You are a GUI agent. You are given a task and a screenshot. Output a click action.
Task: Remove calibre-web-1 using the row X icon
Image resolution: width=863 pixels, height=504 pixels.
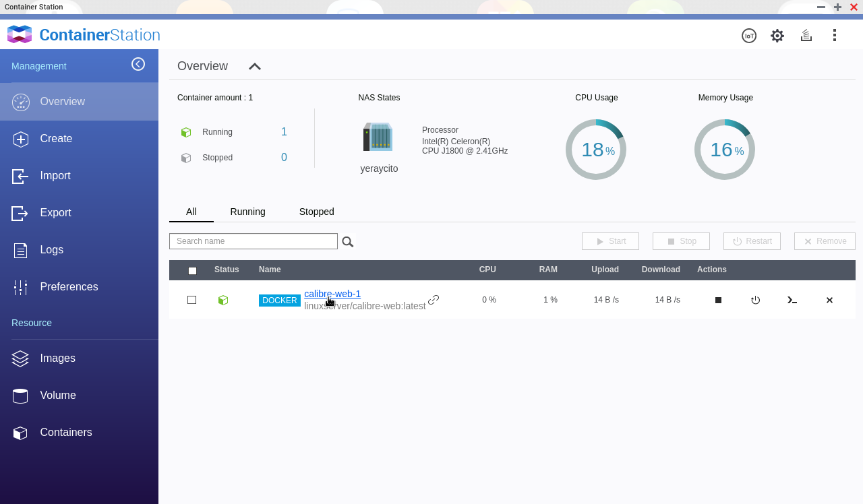829,300
